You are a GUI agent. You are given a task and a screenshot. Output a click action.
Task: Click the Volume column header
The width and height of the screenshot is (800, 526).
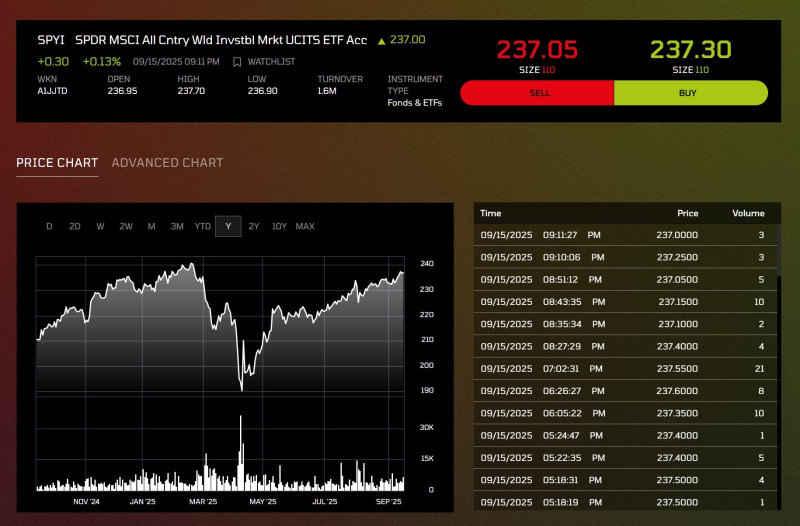[x=748, y=213]
